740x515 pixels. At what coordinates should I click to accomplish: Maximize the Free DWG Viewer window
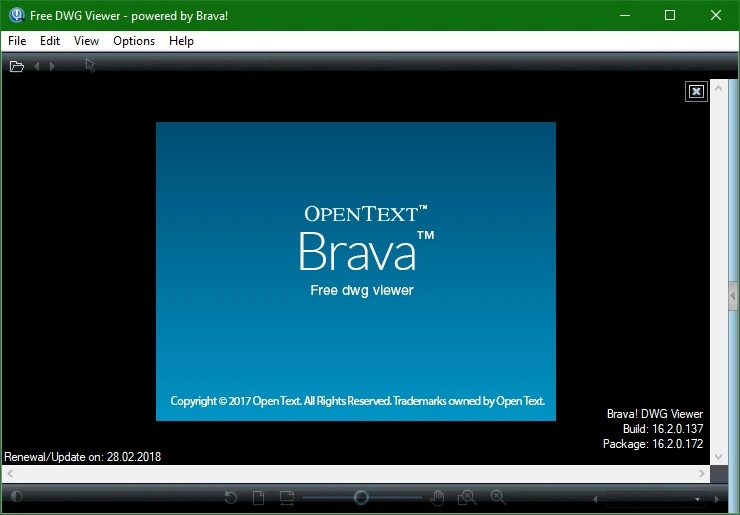coord(670,16)
